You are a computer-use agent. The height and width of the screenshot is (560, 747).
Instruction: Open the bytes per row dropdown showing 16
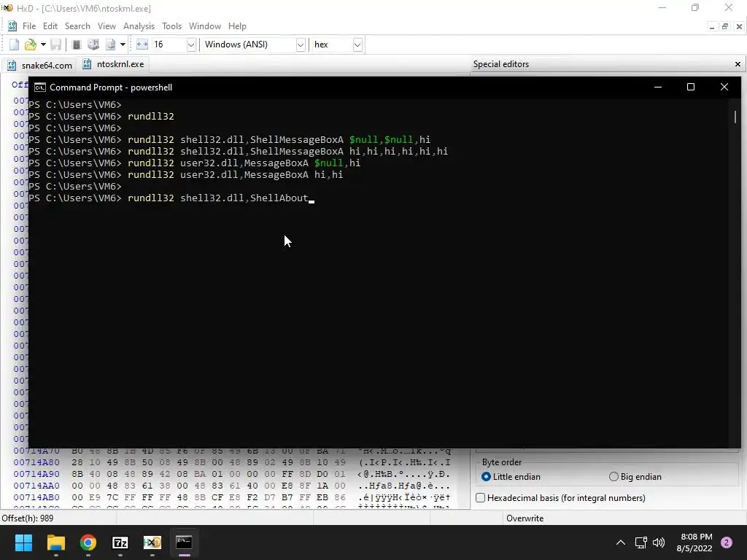pos(191,44)
